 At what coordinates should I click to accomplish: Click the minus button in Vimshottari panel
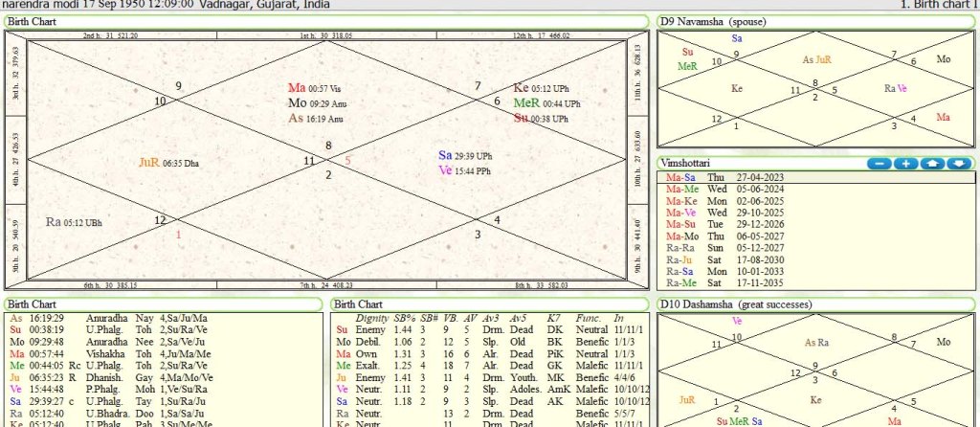(880, 164)
